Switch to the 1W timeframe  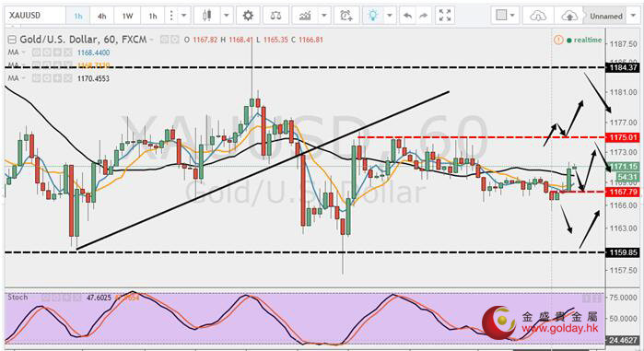(127, 16)
